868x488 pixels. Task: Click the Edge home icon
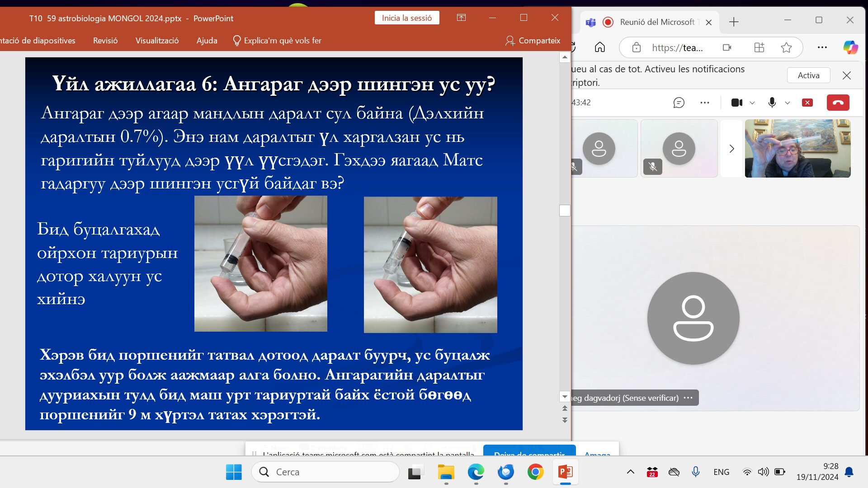600,47
